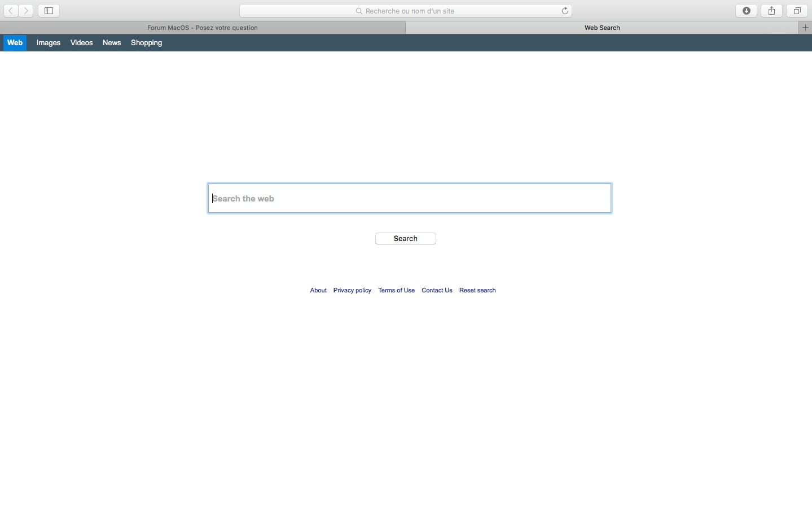Click the Search button
The image size is (812, 508).
click(x=406, y=238)
